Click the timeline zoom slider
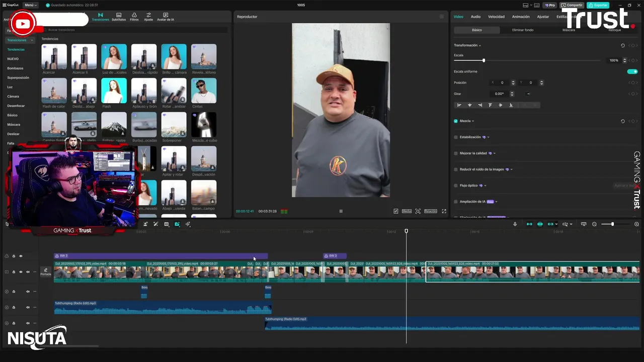 [x=612, y=224]
